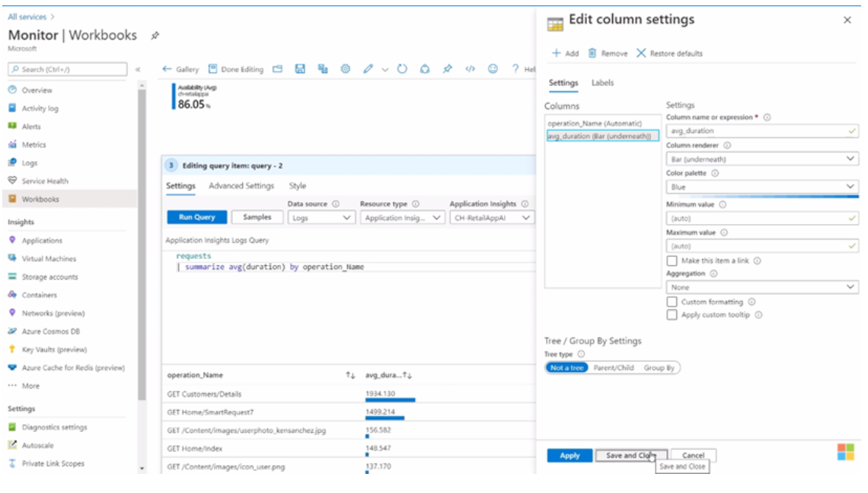Image resolution: width=868 pixels, height=493 pixels.
Task: Select Not a tree type
Action: click(566, 368)
